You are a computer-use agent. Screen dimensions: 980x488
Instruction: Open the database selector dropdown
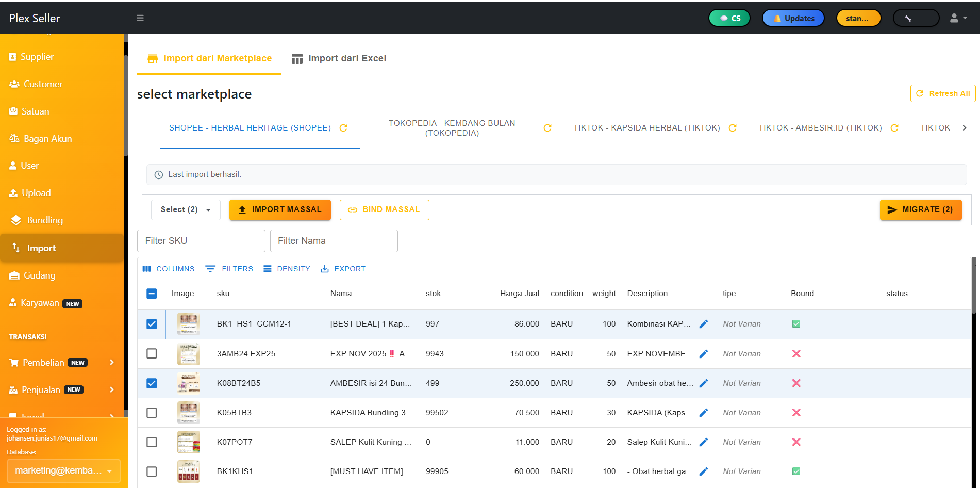63,470
